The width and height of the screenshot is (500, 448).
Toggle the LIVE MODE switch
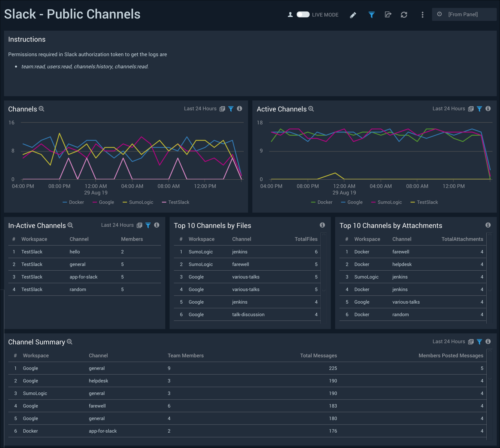303,15
